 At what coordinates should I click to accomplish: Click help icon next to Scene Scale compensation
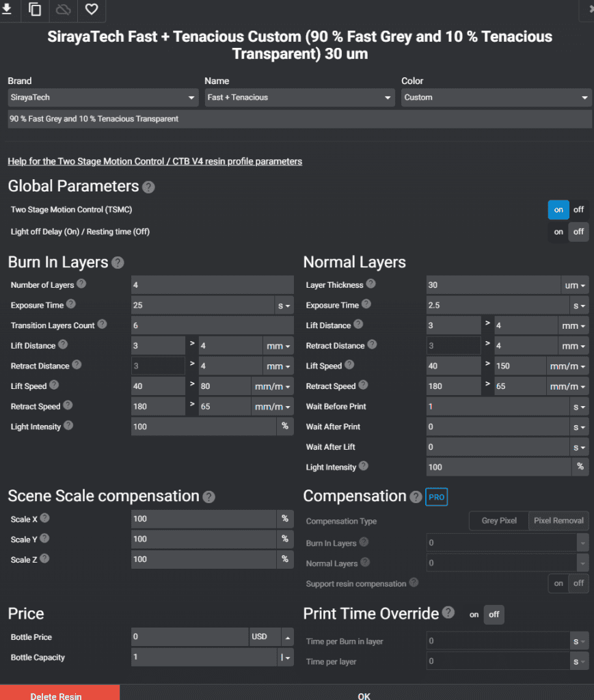(x=208, y=497)
